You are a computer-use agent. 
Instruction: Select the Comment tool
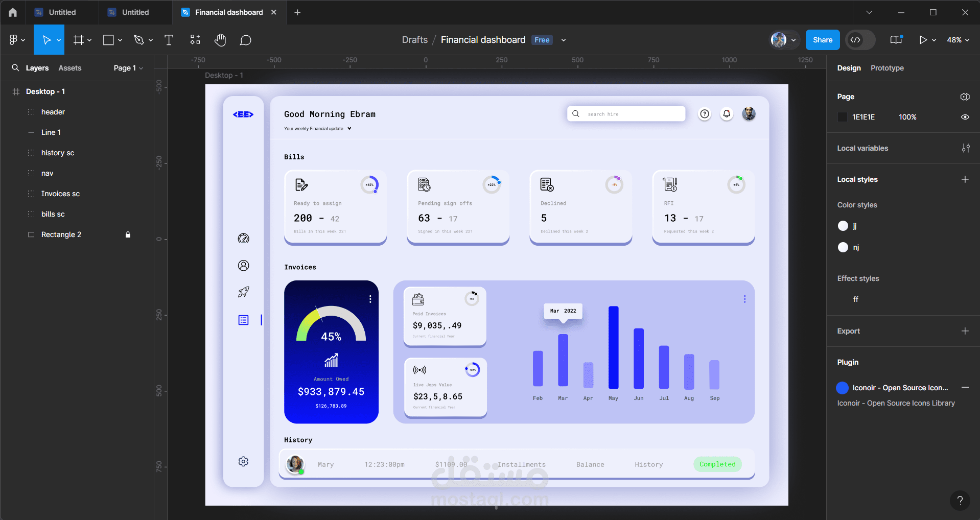point(245,40)
